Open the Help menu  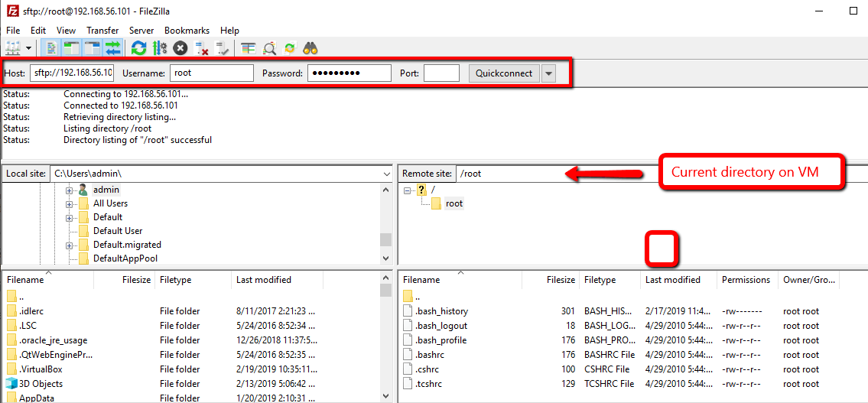click(229, 31)
